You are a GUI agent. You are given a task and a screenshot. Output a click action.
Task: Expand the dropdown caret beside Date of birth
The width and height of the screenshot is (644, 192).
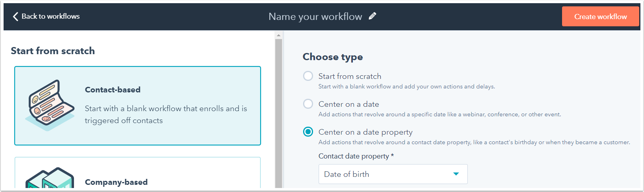456,174
